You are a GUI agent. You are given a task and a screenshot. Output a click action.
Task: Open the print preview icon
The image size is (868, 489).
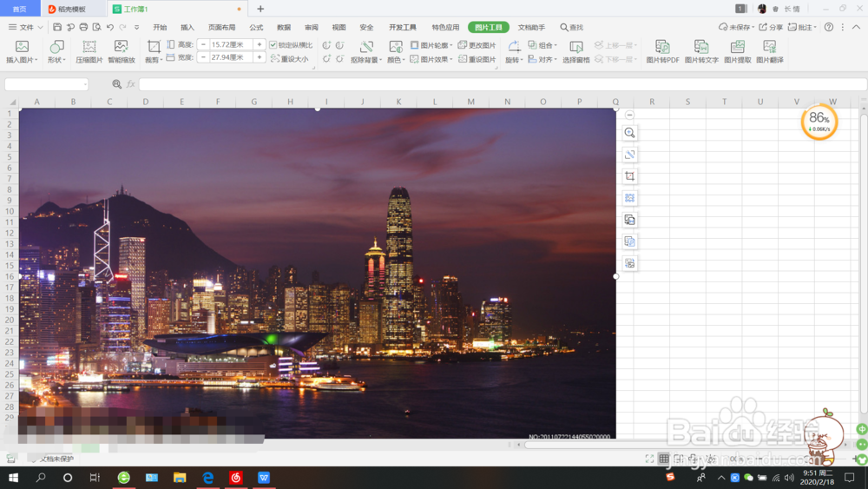click(97, 27)
